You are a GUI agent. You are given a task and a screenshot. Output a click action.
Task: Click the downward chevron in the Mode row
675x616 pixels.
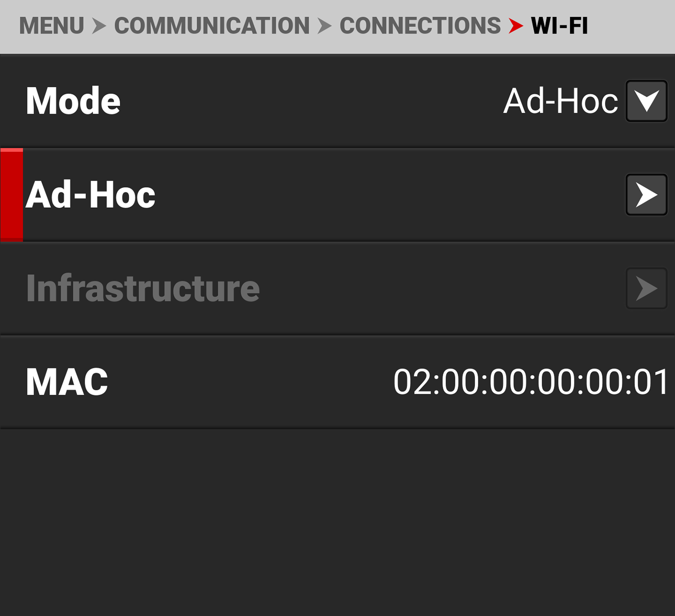coord(646,101)
